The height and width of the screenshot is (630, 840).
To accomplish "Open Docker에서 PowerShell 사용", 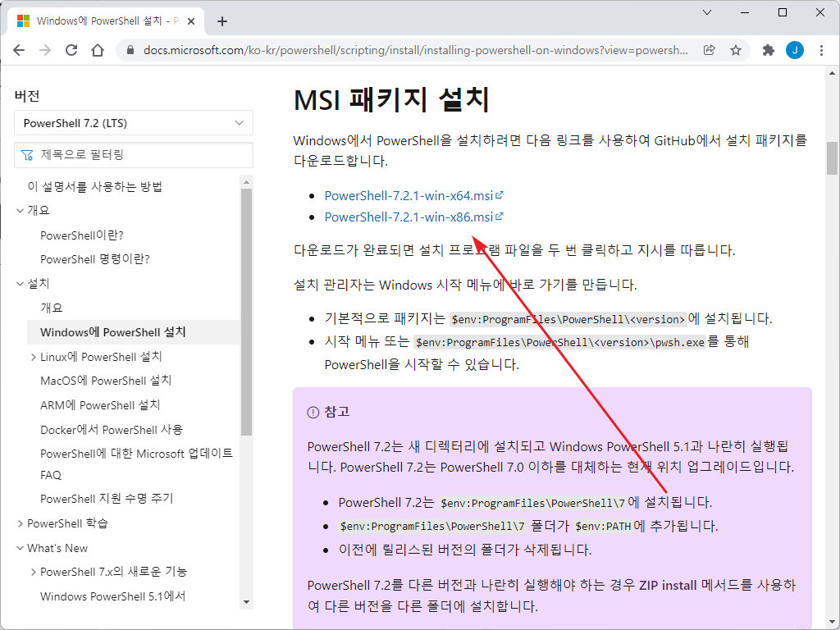I will (112, 430).
